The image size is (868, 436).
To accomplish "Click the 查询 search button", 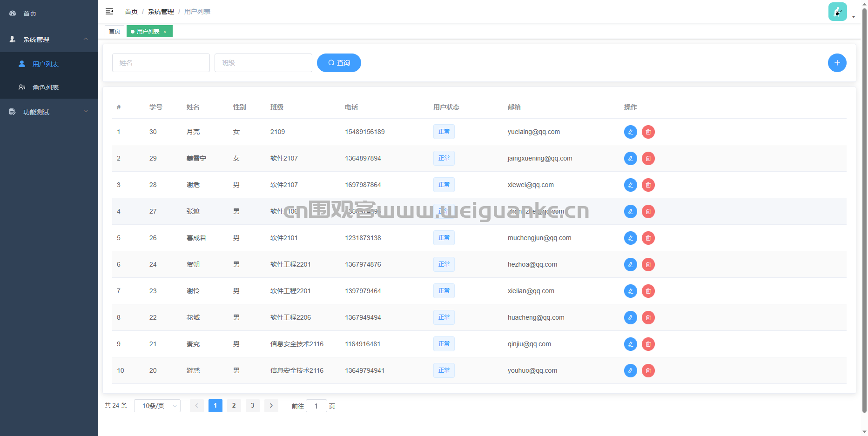I will pyautogui.click(x=339, y=63).
